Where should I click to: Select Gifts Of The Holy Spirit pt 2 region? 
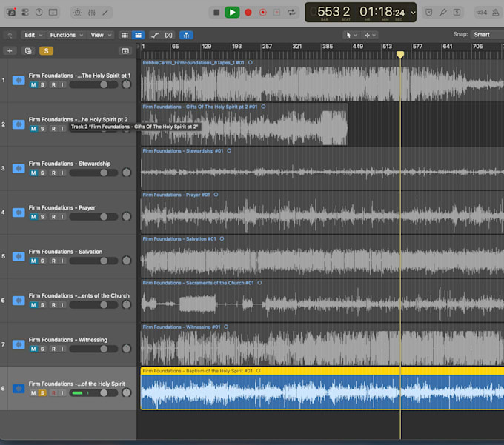[x=245, y=124]
